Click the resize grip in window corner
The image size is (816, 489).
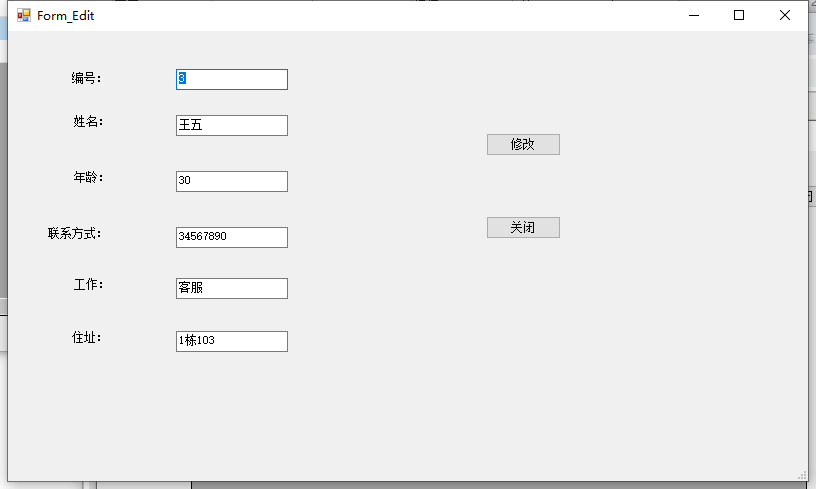(x=801, y=474)
